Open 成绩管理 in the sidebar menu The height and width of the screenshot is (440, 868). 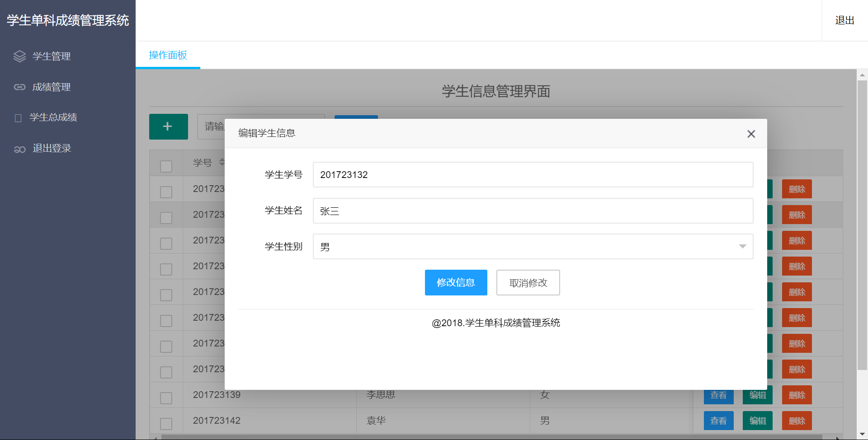click(x=52, y=87)
